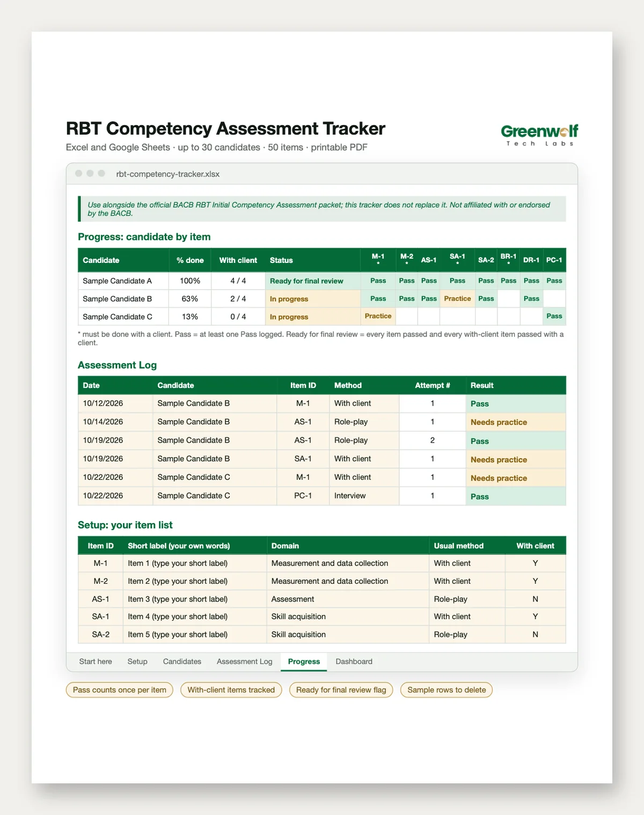Click the Interview method cell
Image resolution: width=644 pixels, height=815 pixels.
[364, 496]
